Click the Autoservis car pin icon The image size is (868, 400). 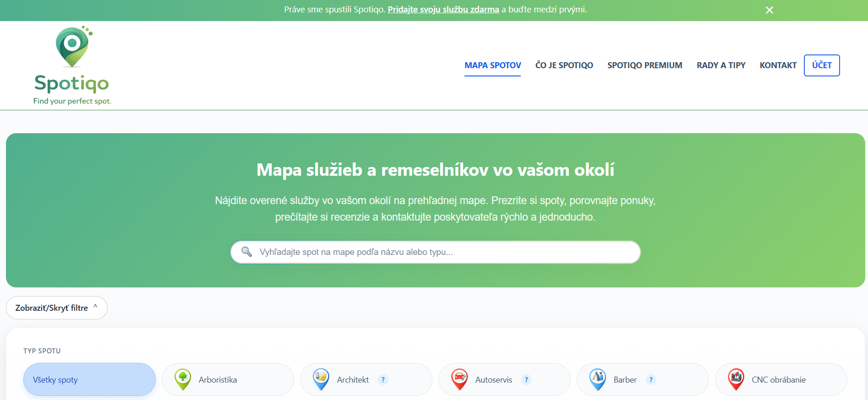point(459,379)
